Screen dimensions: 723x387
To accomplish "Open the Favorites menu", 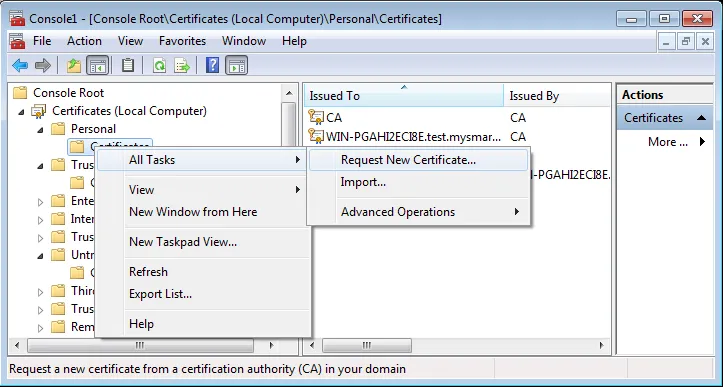I will coord(183,41).
